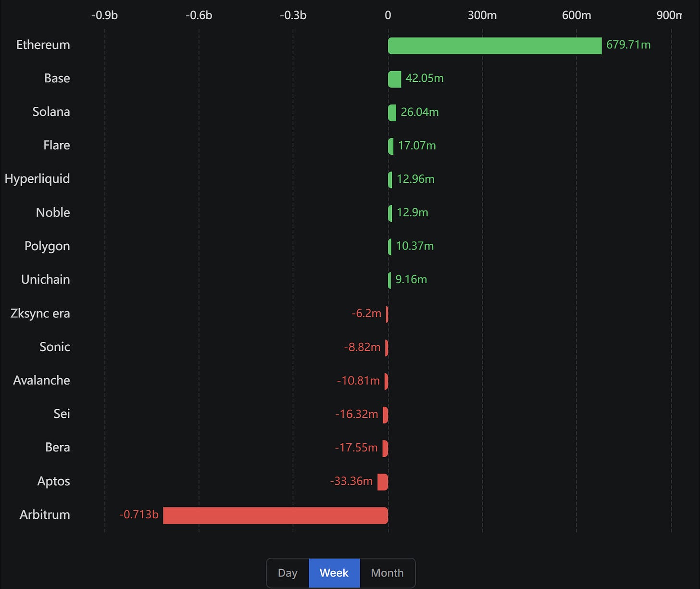The height and width of the screenshot is (589, 700).
Task: Click the 679.71m value
Action: click(x=628, y=45)
